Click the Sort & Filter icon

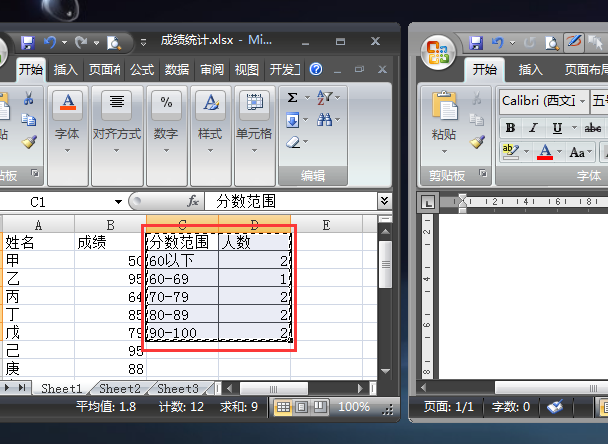point(325,97)
